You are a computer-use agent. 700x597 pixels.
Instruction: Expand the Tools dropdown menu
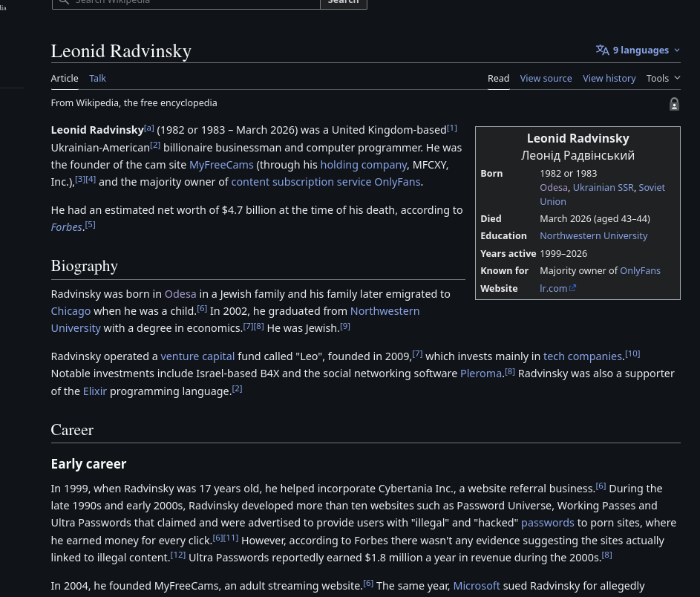663,78
